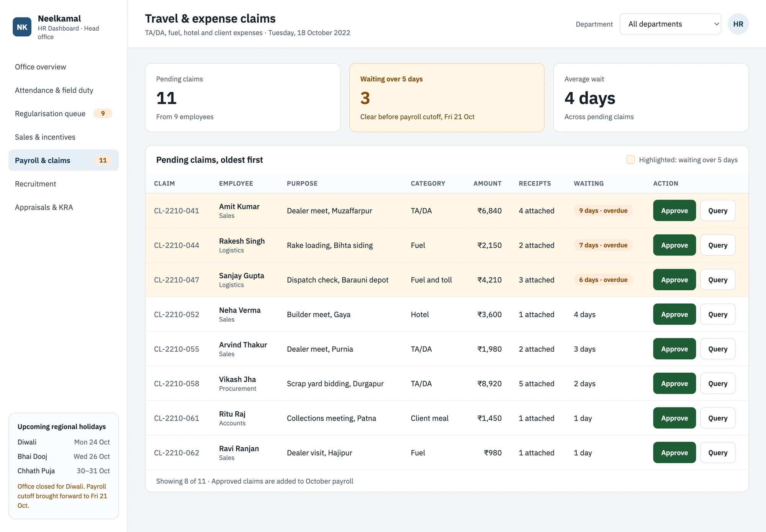Viewport: 766px width, 532px height.
Task: Query Vikash Jha's claim
Action: (717, 383)
